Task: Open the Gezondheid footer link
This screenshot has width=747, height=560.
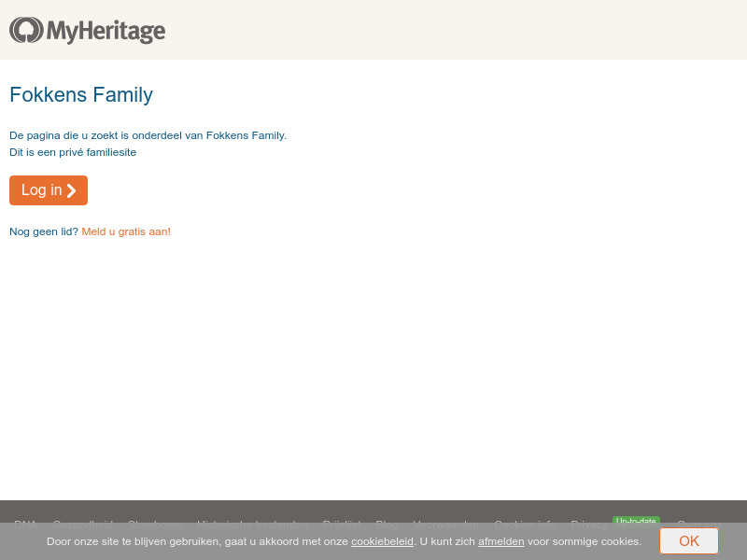Action: click(x=83, y=525)
